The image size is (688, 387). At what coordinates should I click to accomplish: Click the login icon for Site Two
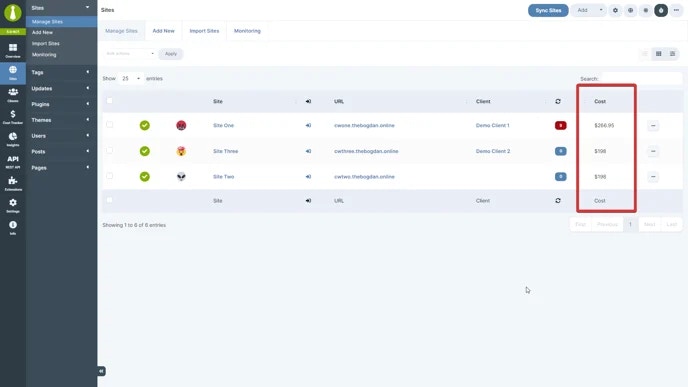click(x=308, y=176)
